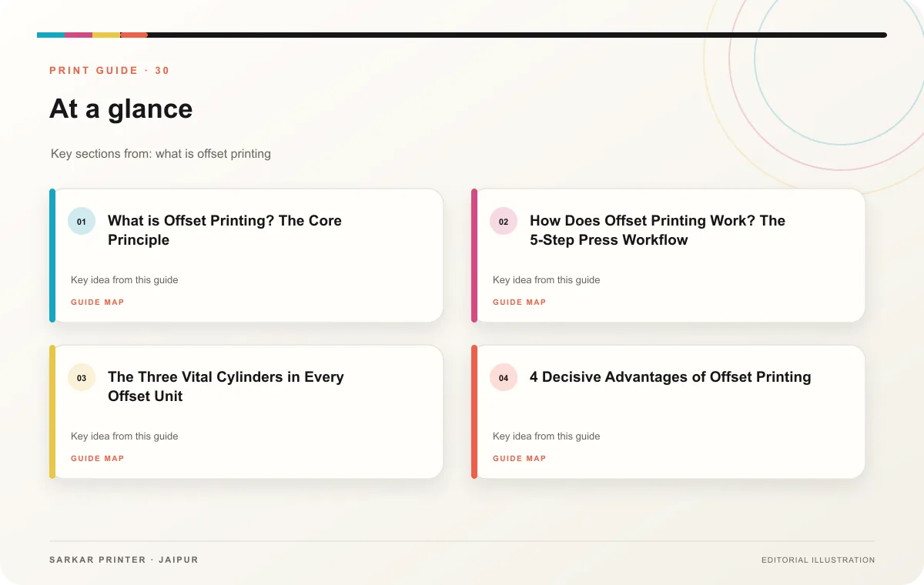Click the 03 number badge

(x=82, y=378)
